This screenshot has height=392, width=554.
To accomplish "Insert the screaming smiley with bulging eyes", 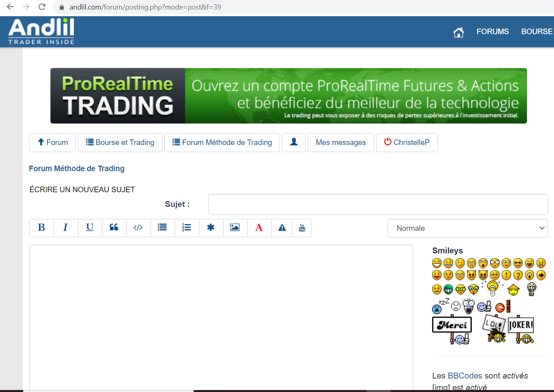I will [469, 306].
